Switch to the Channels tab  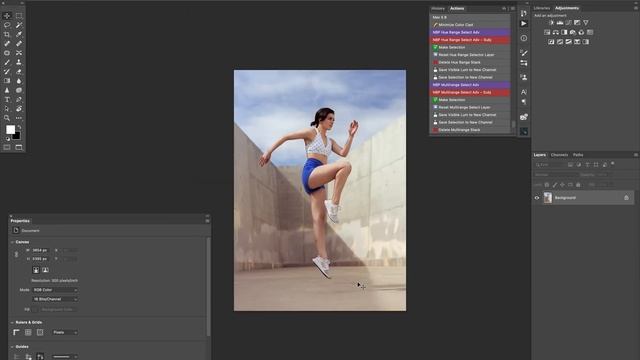tap(559, 155)
